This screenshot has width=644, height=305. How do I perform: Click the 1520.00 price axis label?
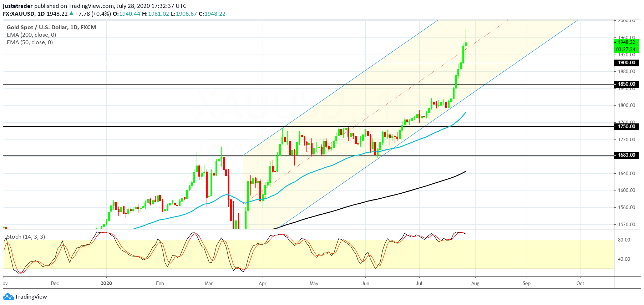pos(627,225)
